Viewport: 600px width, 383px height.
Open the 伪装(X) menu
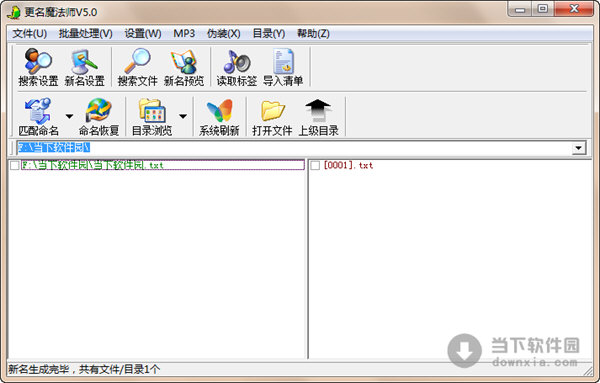[x=223, y=34]
